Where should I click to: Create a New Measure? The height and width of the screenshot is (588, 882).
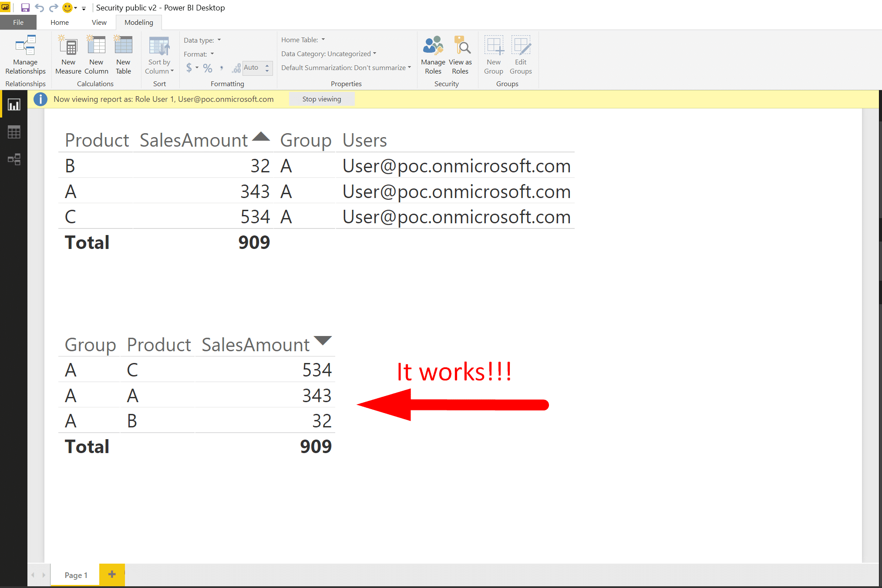click(68, 54)
